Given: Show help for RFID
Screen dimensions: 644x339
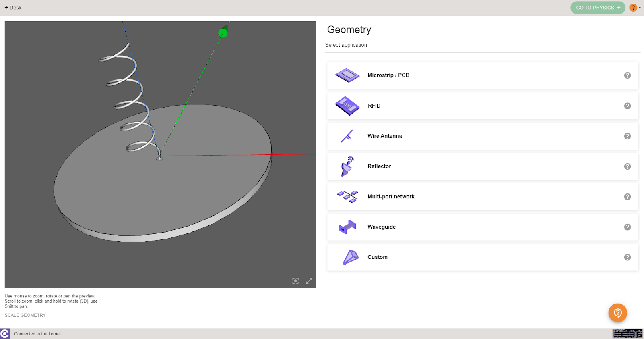Looking at the screenshot, I should point(627,106).
